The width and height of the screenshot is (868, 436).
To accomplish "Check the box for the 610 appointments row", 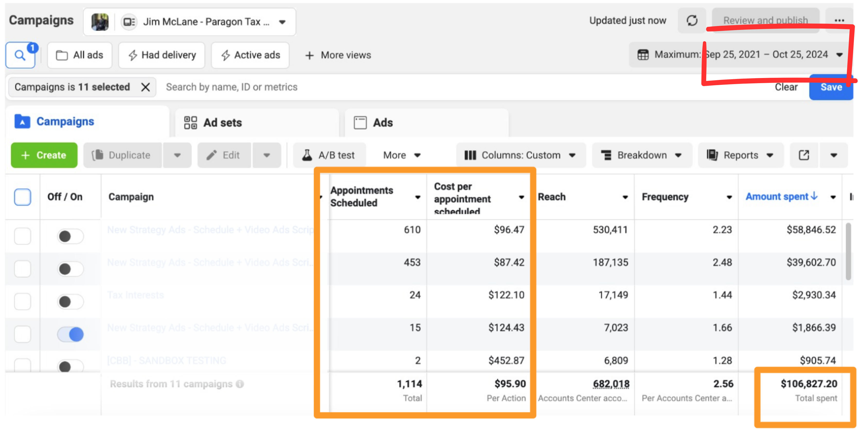I will pos(22,236).
